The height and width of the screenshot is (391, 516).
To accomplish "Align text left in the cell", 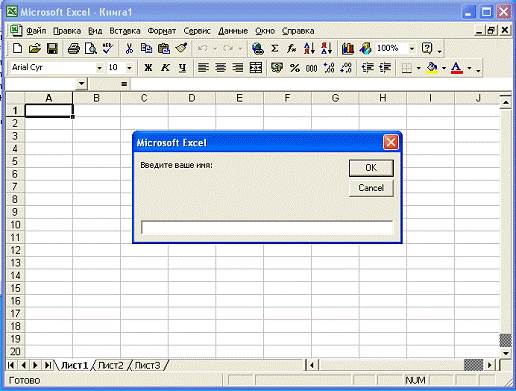I will point(203,68).
